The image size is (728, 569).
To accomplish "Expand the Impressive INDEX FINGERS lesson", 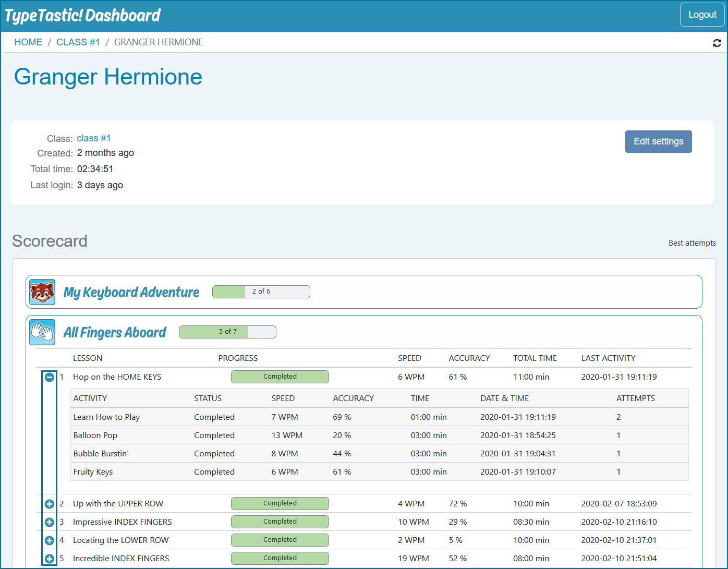I will pos(50,522).
